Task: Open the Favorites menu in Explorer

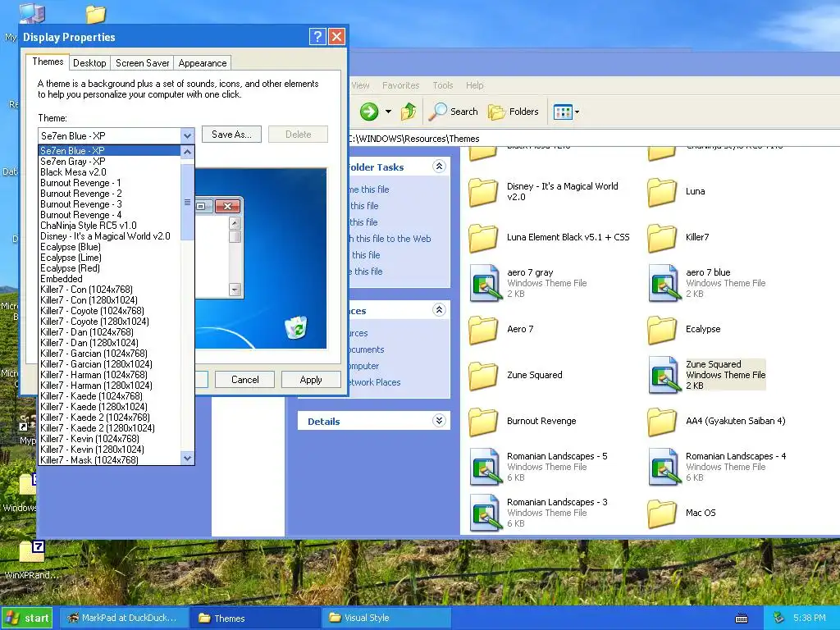Action: pos(400,85)
